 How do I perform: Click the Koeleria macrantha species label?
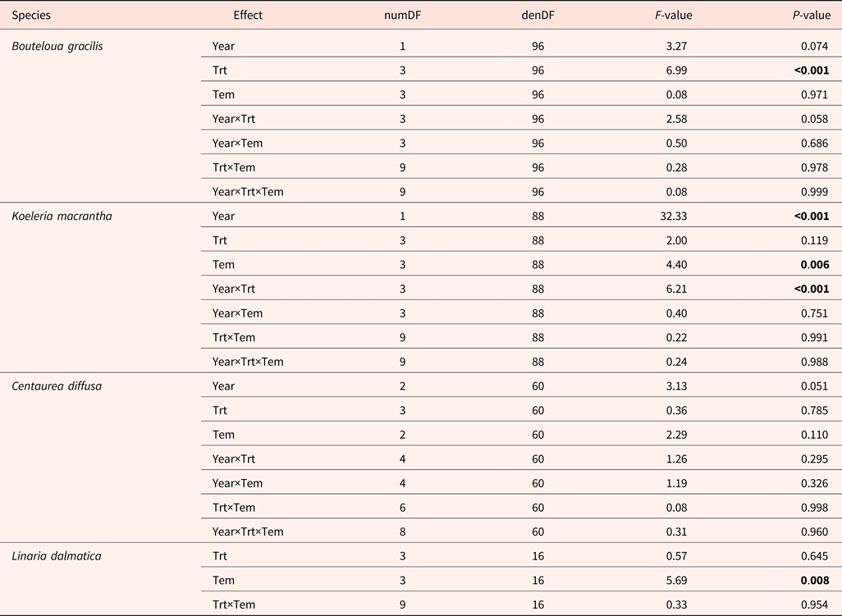pyautogui.click(x=62, y=217)
